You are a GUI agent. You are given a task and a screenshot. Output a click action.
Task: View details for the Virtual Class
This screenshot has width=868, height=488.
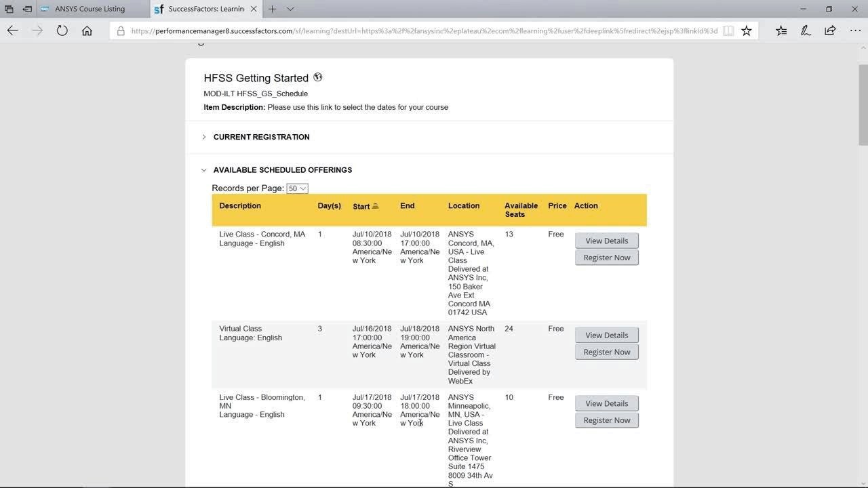607,335
